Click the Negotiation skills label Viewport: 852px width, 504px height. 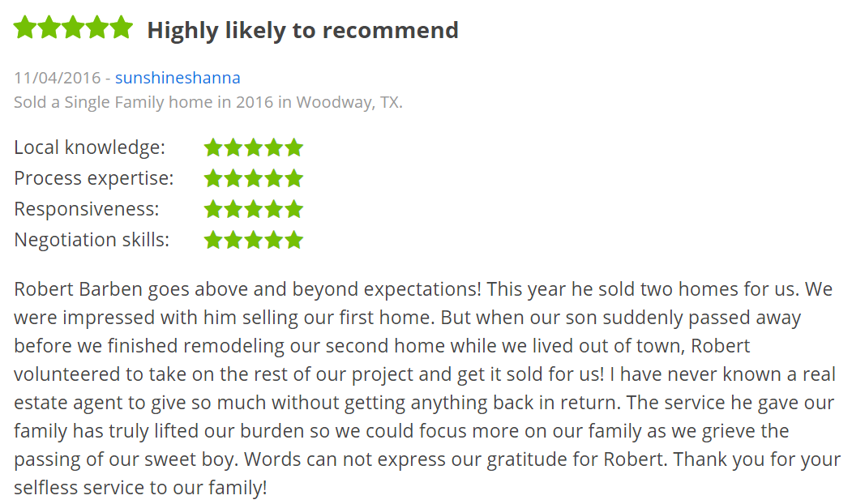pyautogui.click(x=92, y=240)
